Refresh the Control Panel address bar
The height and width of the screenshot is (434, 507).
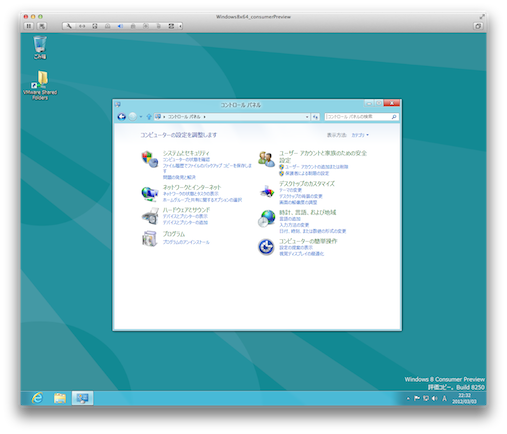[315, 117]
